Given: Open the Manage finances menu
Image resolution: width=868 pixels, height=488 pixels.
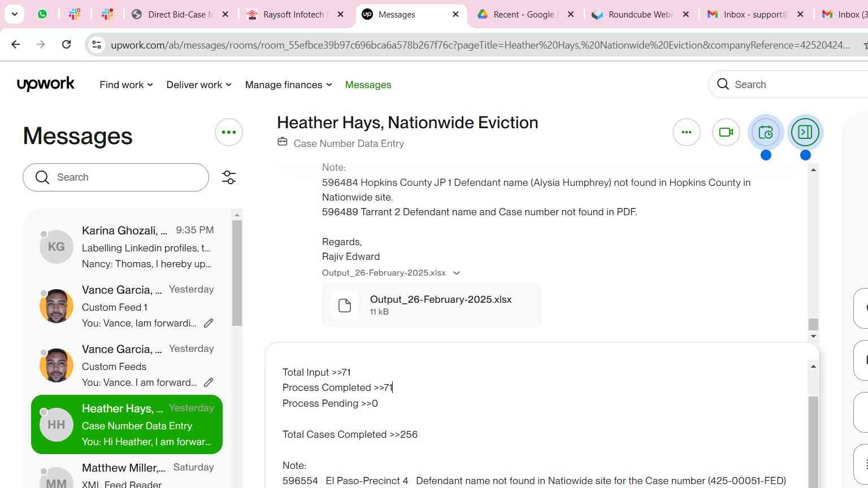Looking at the screenshot, I should coord(289,85).
